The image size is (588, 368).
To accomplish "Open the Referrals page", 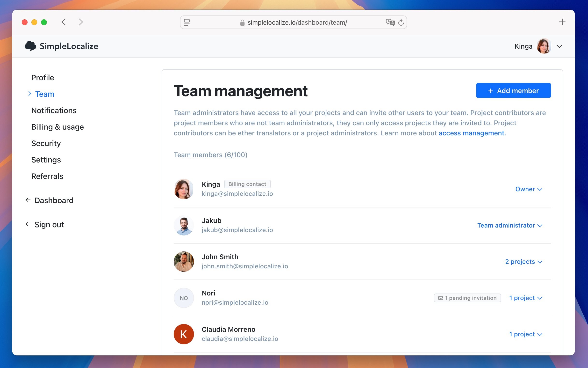I will coord(47,176).
